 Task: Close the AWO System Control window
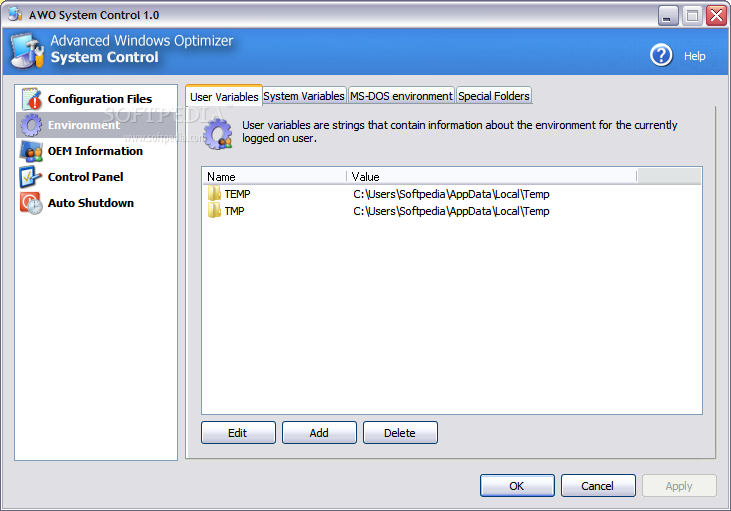[x=717, y=16]
